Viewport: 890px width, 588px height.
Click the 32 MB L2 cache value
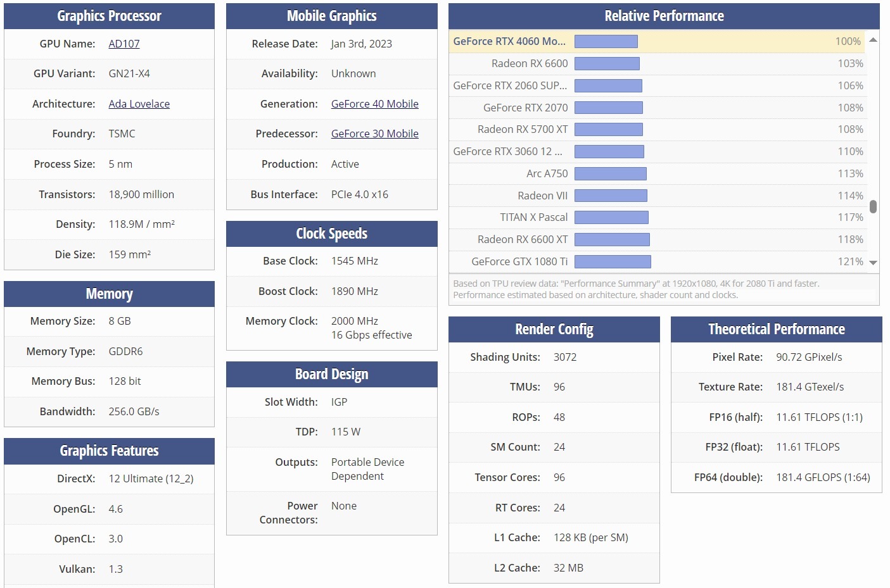568,568
